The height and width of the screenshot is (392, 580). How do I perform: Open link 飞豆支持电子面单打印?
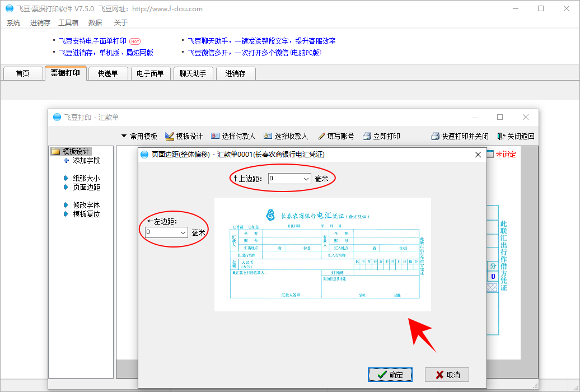pyautogui.click(x=93, y=41)
